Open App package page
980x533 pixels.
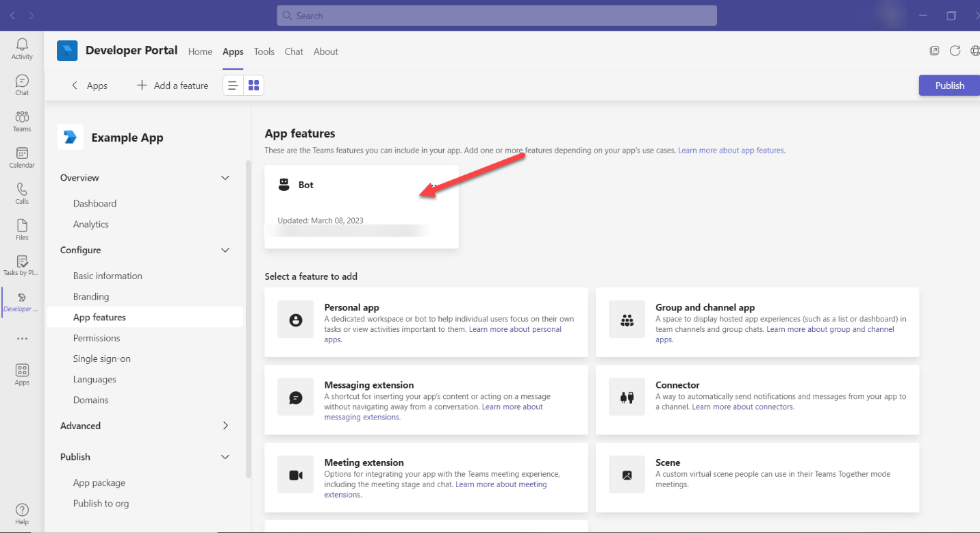pyautogui.click(x=99, y=482)
